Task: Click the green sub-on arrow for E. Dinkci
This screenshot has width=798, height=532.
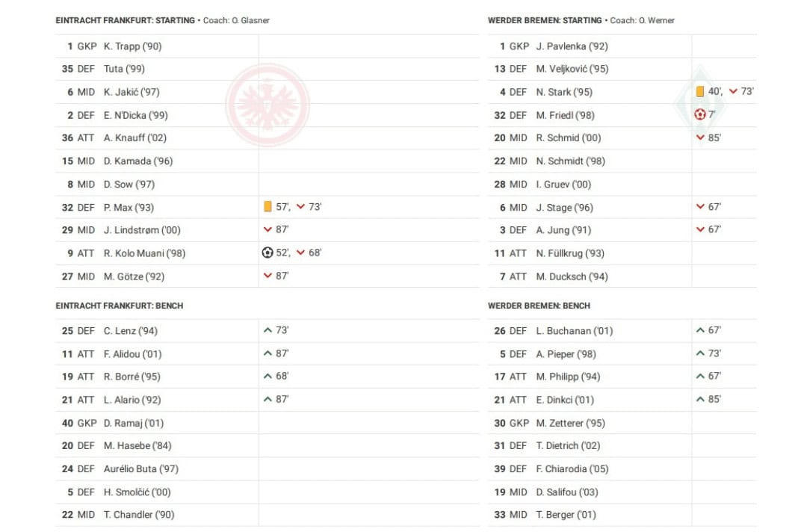Action: coord(700,400)
